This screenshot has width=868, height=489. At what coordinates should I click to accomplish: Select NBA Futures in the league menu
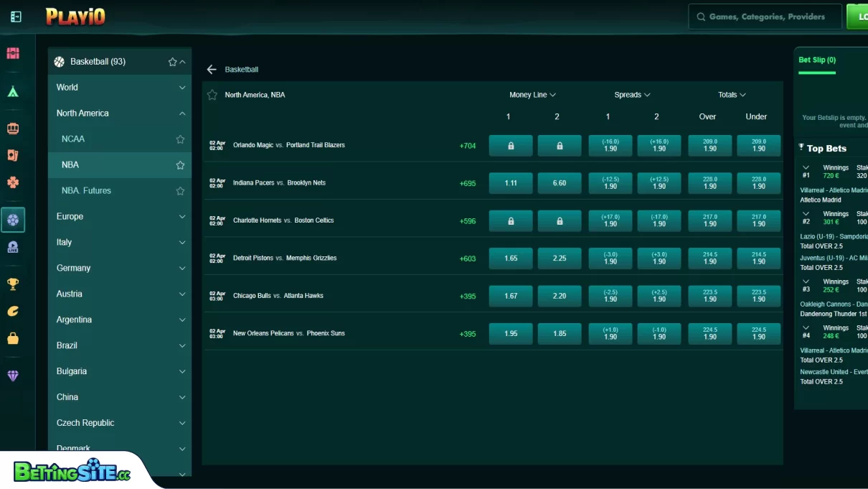click(x=86, y=190)
